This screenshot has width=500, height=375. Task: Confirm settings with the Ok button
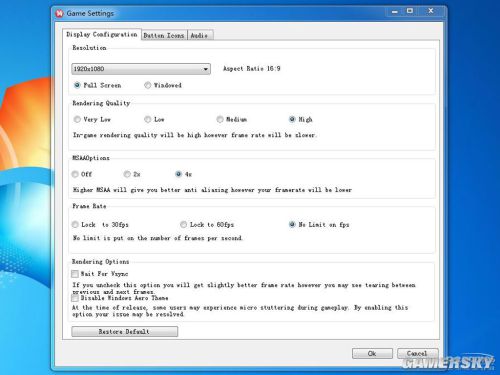click(372, 354)
